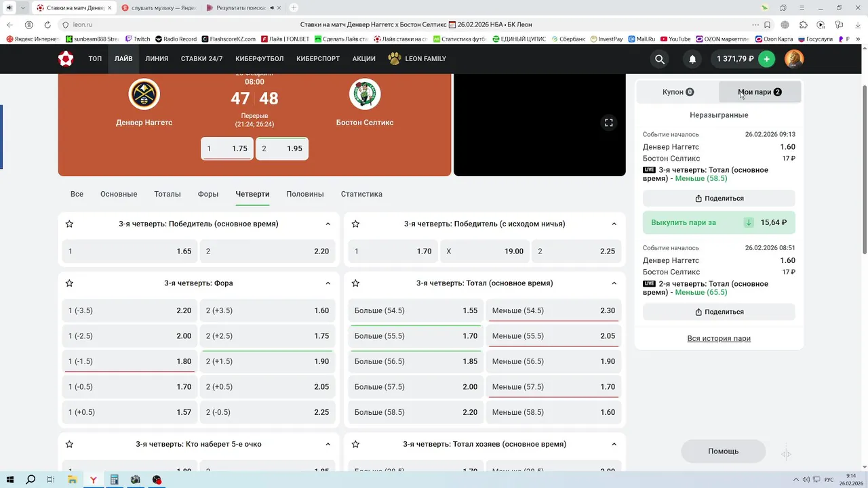Image resolution: width=868 pixels, height=488 pixels.
Task: Favorite the '3-я четверть: Фора' market star
Action: point(69,283)
